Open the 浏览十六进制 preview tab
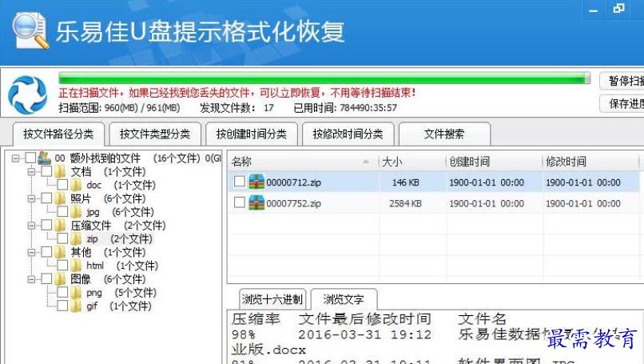 pyautogui.click(x=272, y=299)
